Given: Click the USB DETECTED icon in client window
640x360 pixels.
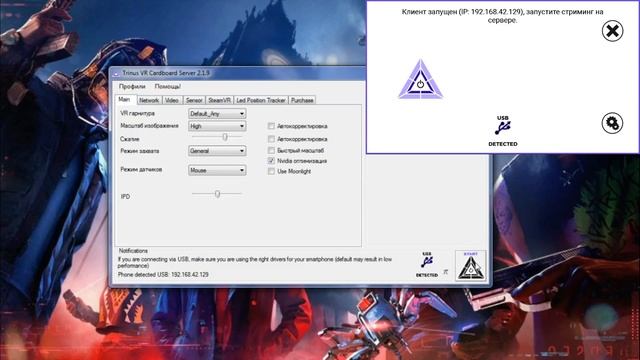Looking at the screenshot, I should (503, 131).
